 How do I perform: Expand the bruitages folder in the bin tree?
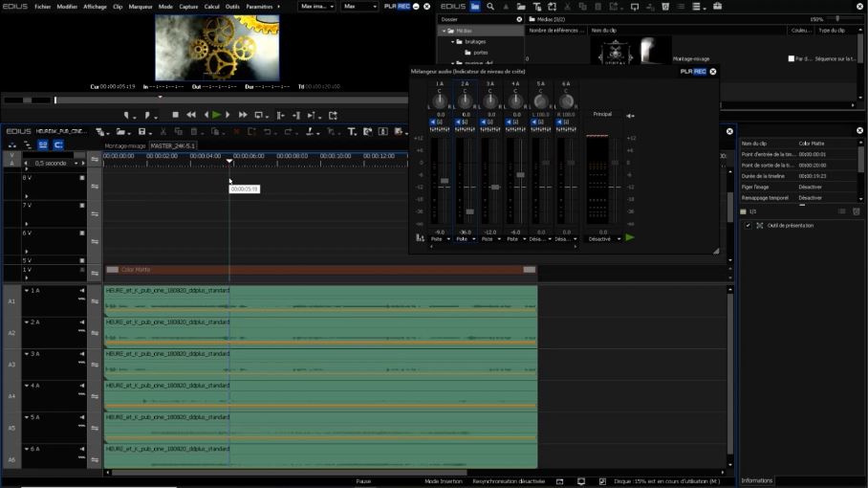click(x=453, y=42)
